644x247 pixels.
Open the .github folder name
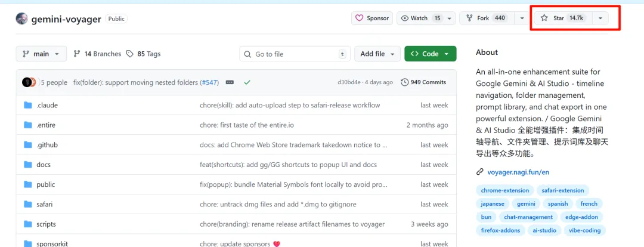tap(47, 144)
